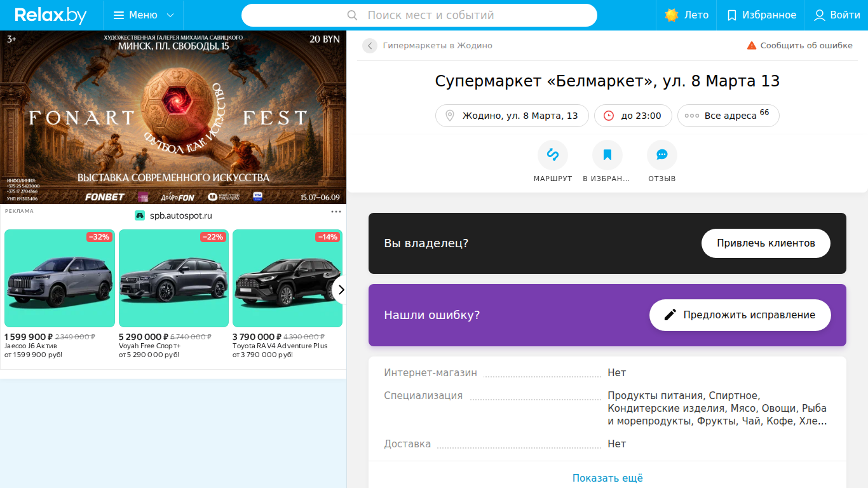Click the Jaecoo J6 Актив ad title

(31, 346)
